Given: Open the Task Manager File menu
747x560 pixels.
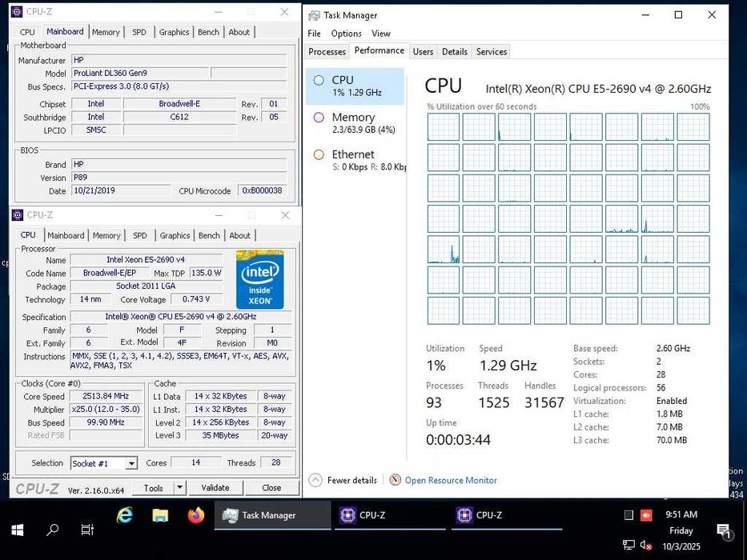Looking at the screenshot, I should click(314, 34).
